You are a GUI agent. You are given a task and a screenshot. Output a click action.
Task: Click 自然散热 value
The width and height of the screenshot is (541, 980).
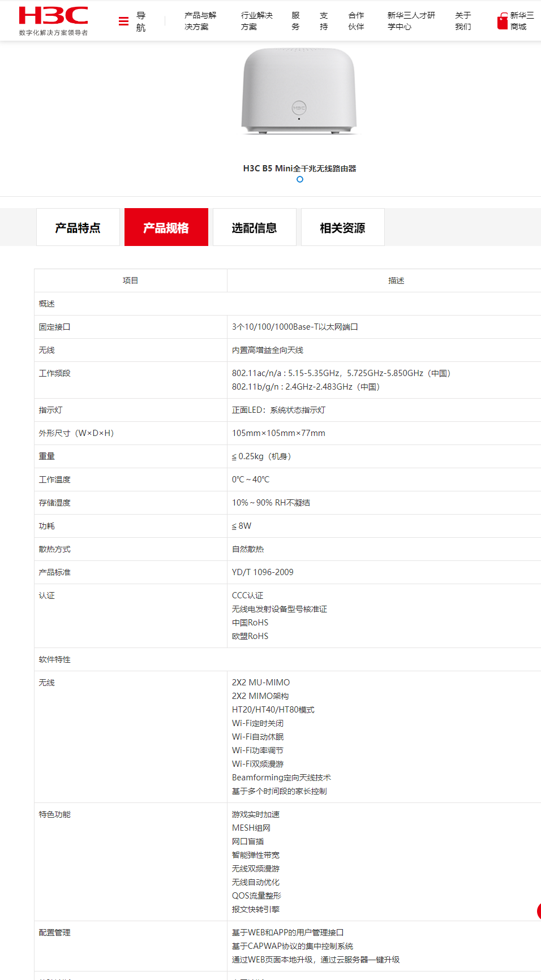click(248, 549)
